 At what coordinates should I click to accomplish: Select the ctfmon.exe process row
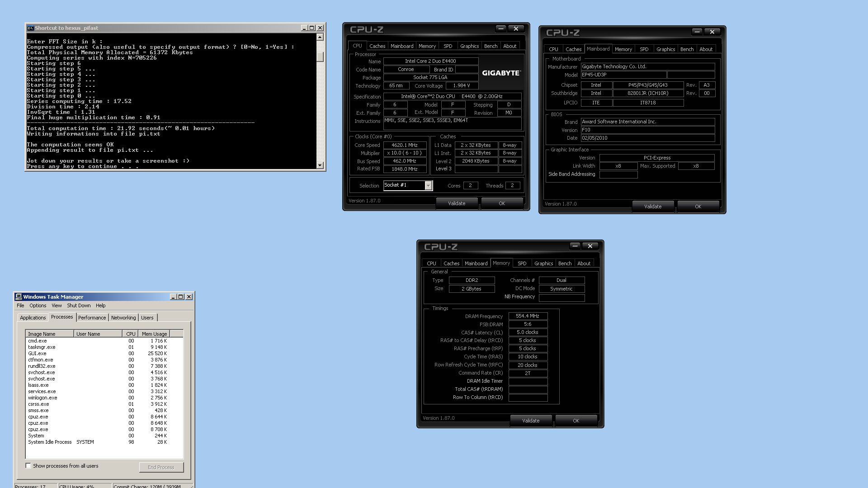pyautogui.click(x=104, y=360)
